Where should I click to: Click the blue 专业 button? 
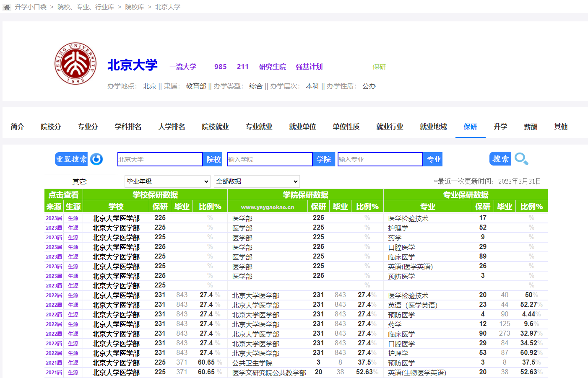click(x=433, y=160)
